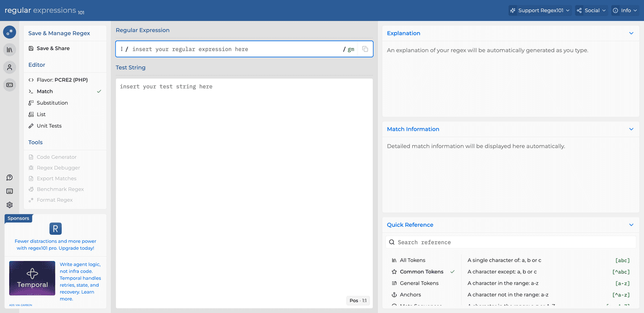This screenshot has width=644, height=313.
Task: Collapse the Explanation panel
Action: (x=631, y=33)
